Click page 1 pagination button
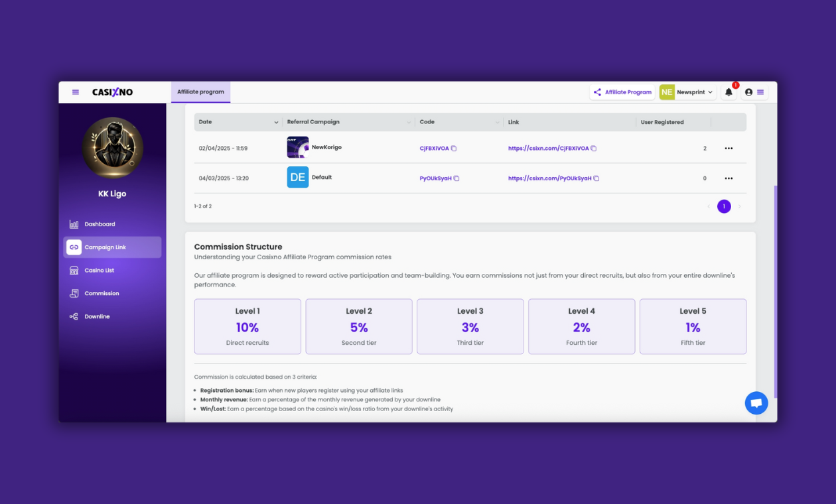Viewport: 836px width, 504px height. point(724,206)
